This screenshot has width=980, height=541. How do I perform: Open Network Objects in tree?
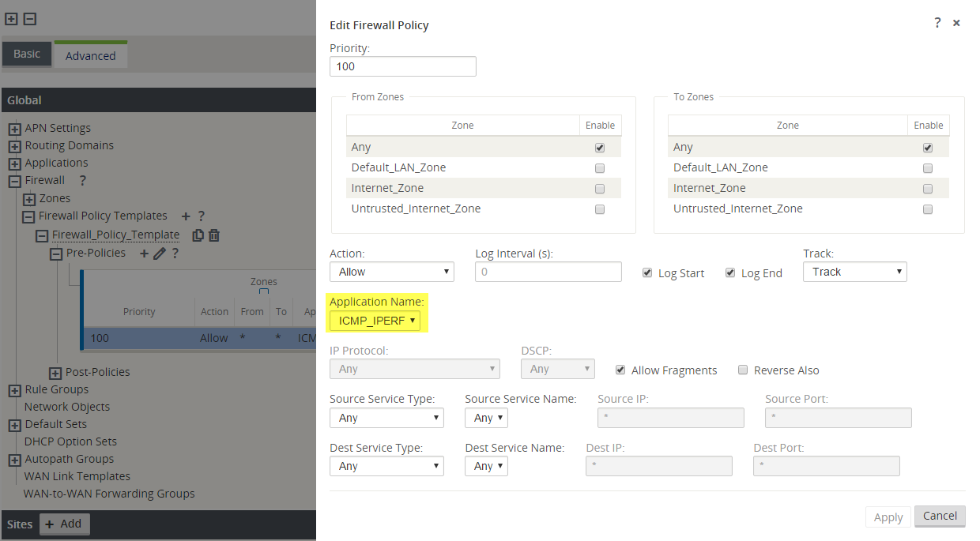(67, 407)
